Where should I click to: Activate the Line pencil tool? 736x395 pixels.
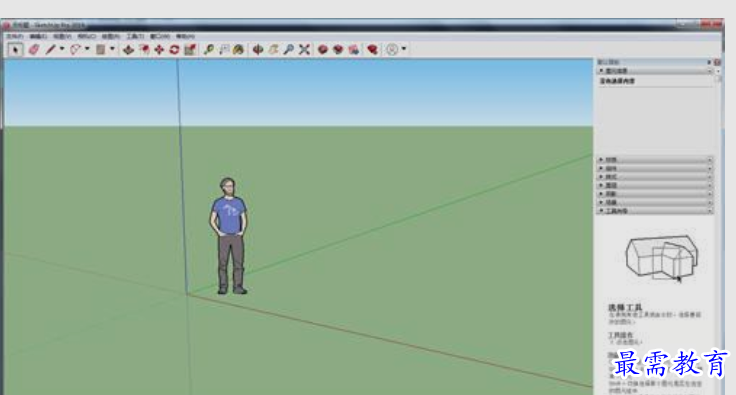(50, 49)
